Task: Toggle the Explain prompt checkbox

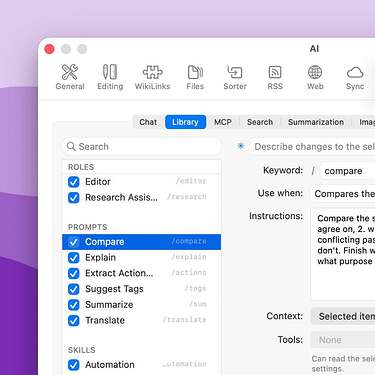Action: coord(74,258)
